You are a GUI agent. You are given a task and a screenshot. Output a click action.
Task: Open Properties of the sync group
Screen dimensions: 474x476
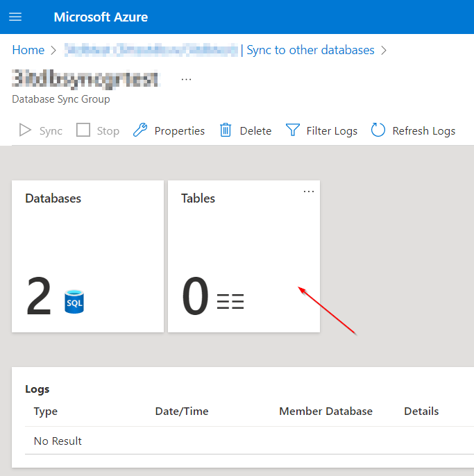tap(180, 131)
